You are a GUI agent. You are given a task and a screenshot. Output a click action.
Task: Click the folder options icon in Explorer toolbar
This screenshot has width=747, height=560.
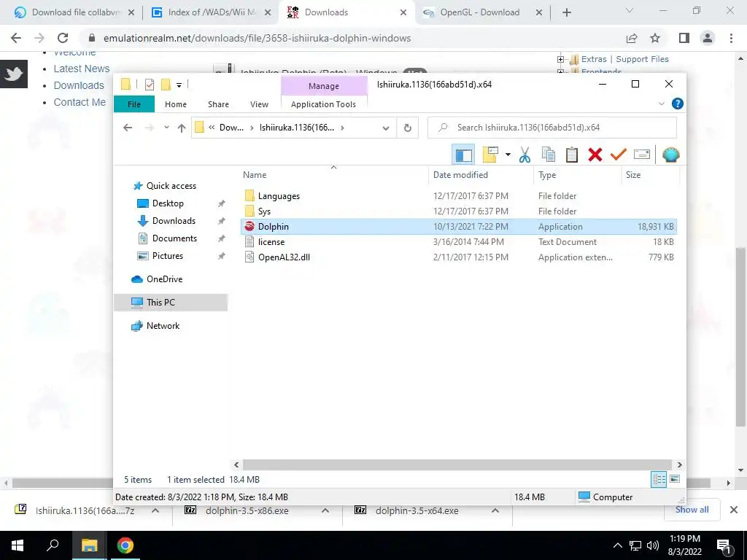tap(490, 155)
